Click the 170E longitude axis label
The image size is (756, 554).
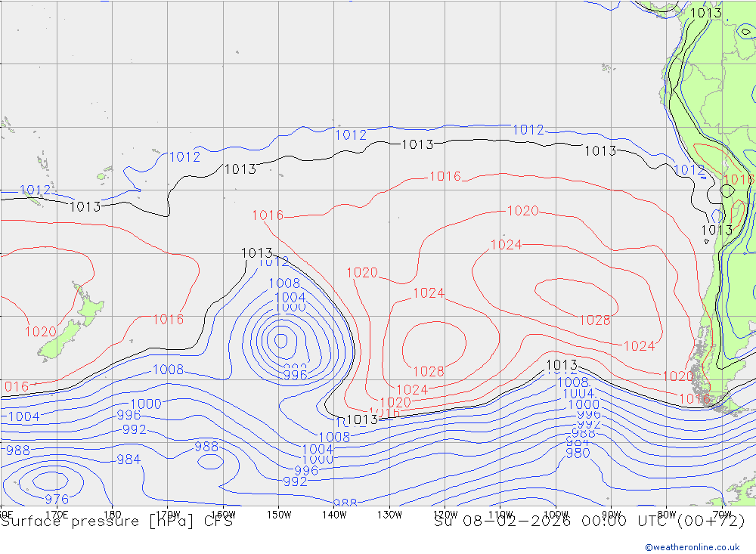[x=57, y=515]
